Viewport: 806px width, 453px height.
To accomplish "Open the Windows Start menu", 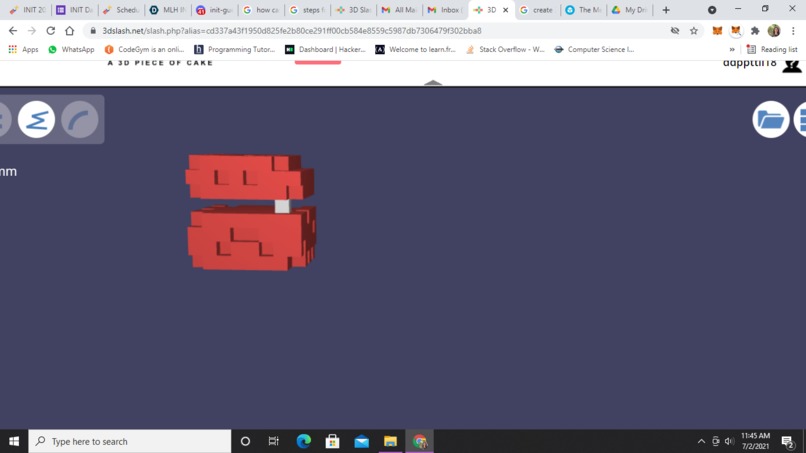I will point(14,441).
